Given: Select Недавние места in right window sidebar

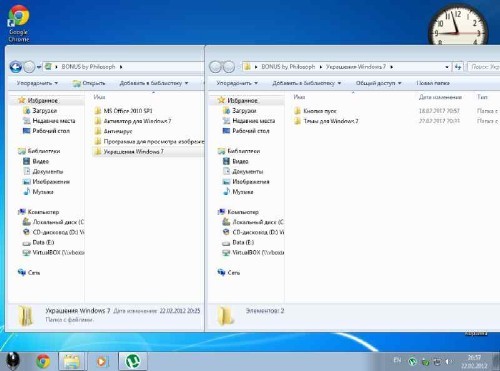Looking at the screenshot, I should (x=249, y=121).
